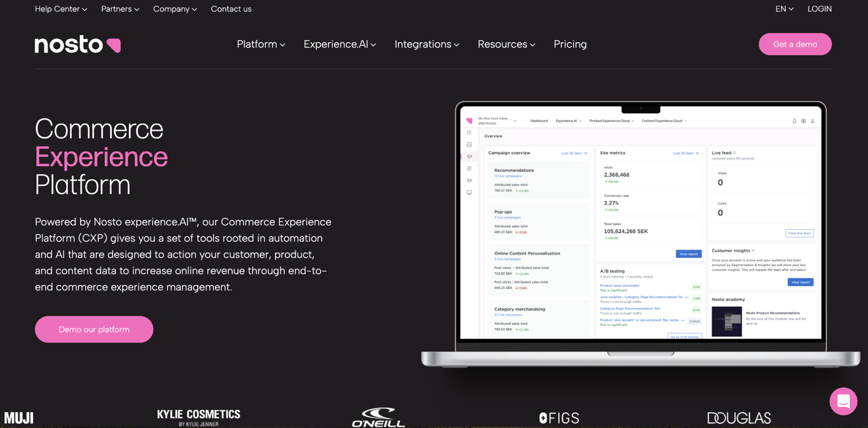Open Site metrics' Last 30 days dropdown

(686, 153)
